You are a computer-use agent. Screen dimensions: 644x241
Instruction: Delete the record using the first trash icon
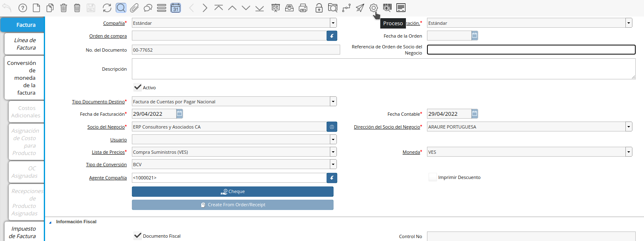[64, 8]
